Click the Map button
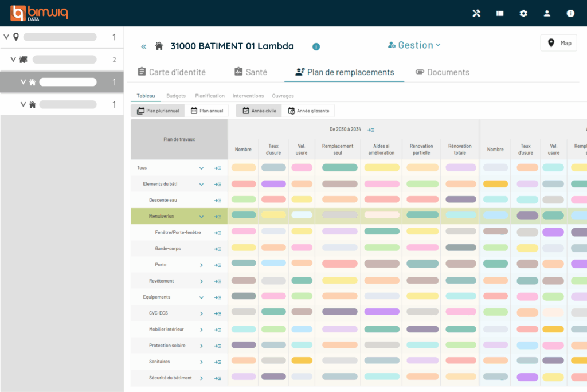The width and height of the screenshot is (587, 392). coord(559,43)
